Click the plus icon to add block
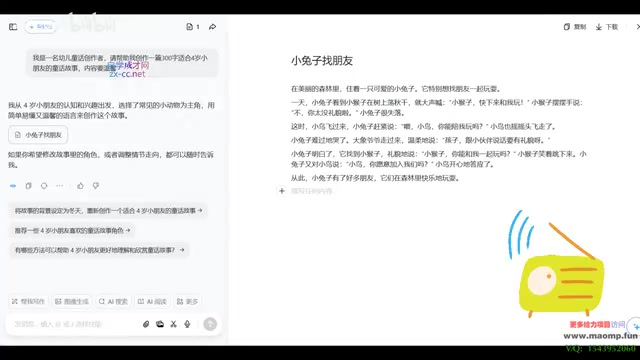The height and width of the screenshot is (360, 640). (282, 191)
